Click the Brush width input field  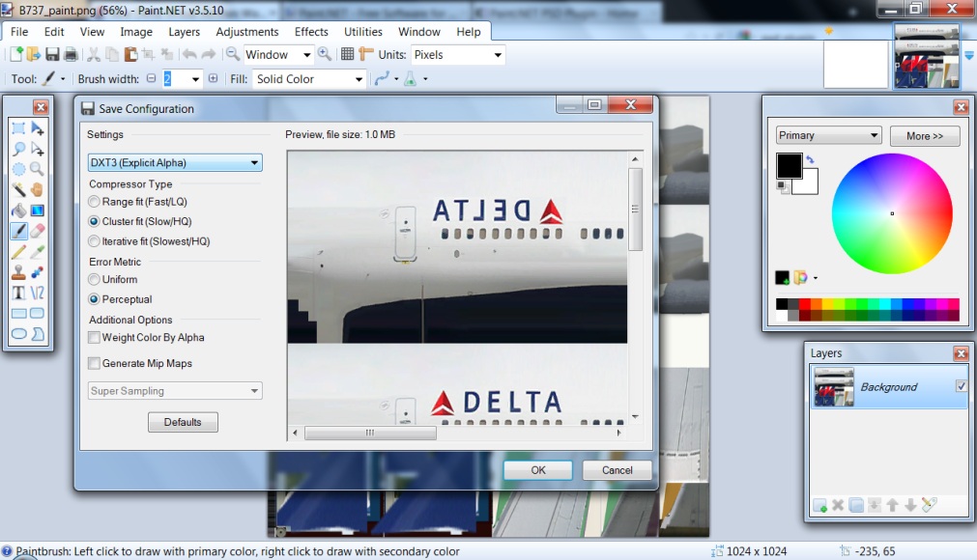coord(176,79)
